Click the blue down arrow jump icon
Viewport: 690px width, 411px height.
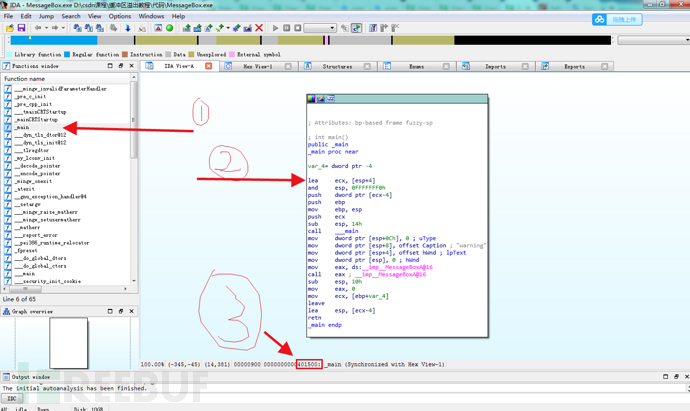click(x=128, y=28)
